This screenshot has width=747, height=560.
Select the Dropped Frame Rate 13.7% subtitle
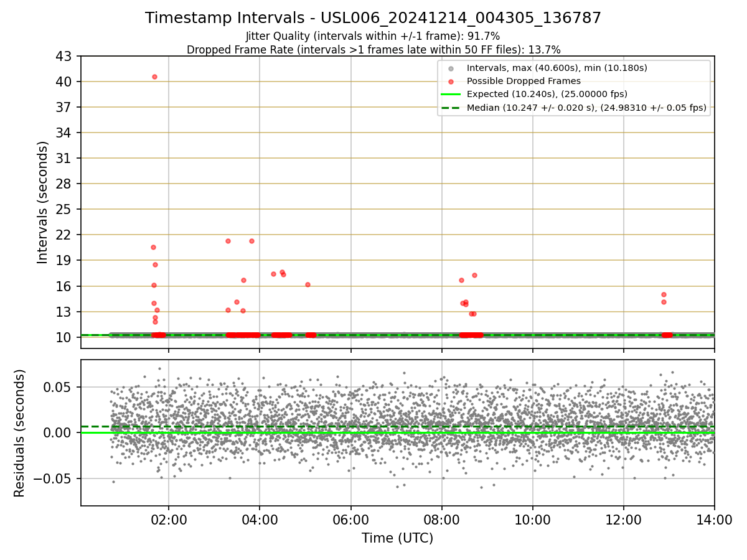pos(374,50)
